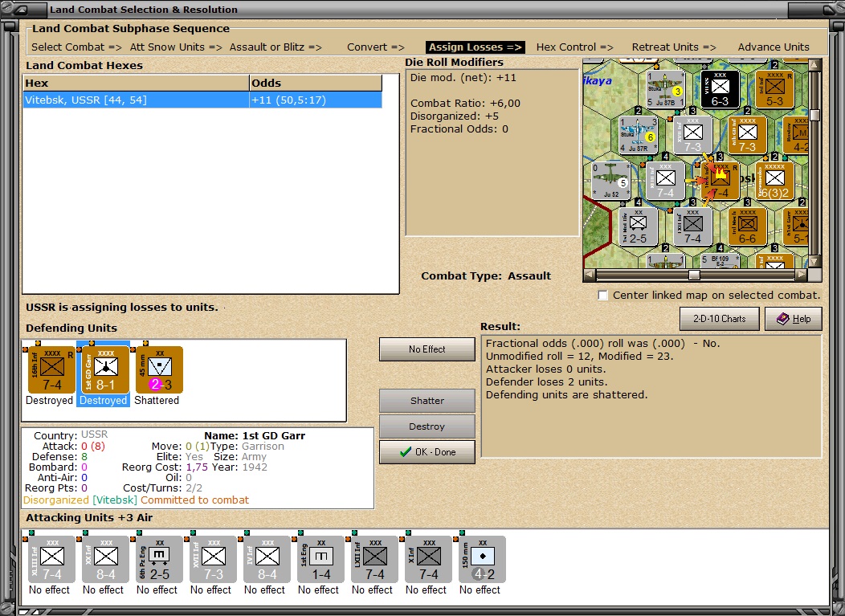Click the Ju 87R Stuka counter on map
Screen dimensions: 845x616
(x=638, y=135)
